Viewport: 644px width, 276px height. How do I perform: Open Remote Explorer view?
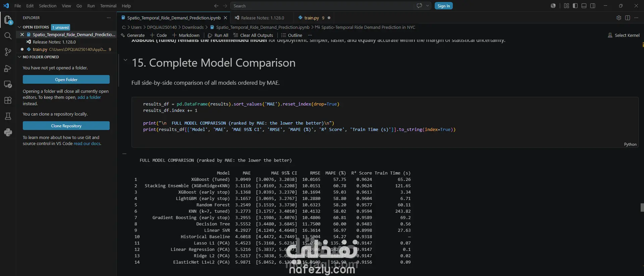tap(8, 84)
